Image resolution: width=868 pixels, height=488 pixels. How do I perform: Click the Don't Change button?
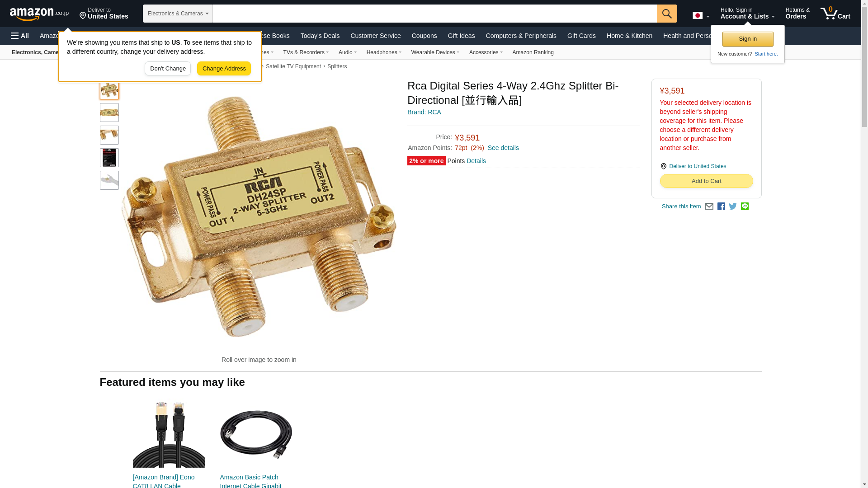[168, 69]
